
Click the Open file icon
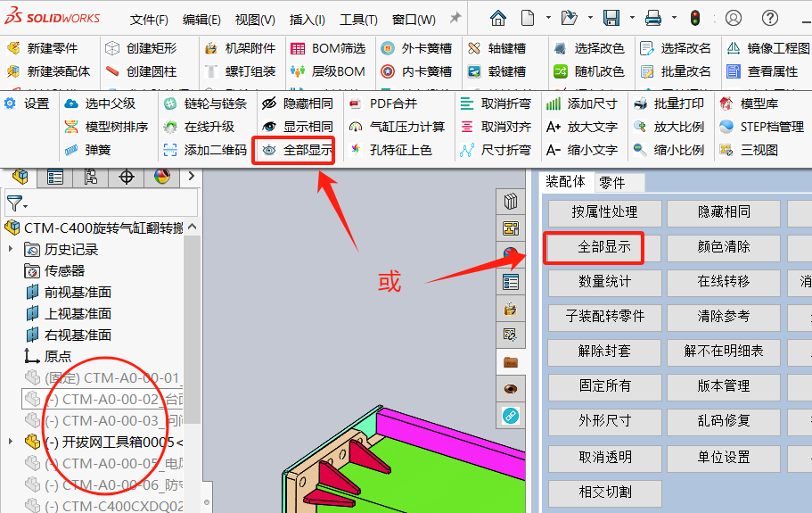[570, 18]
